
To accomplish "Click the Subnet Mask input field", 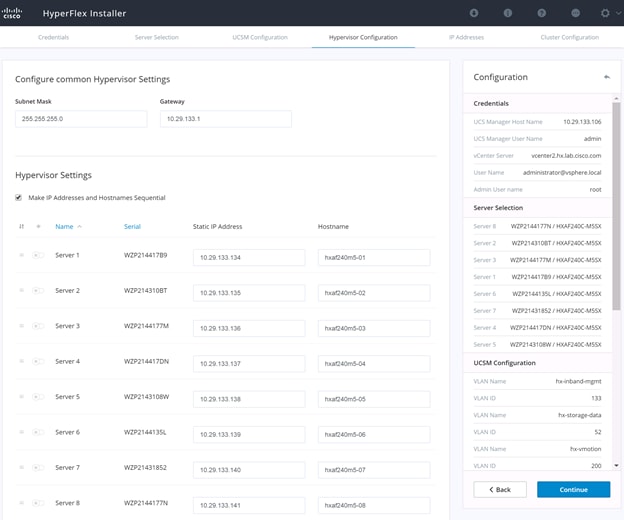I will 81,119.
